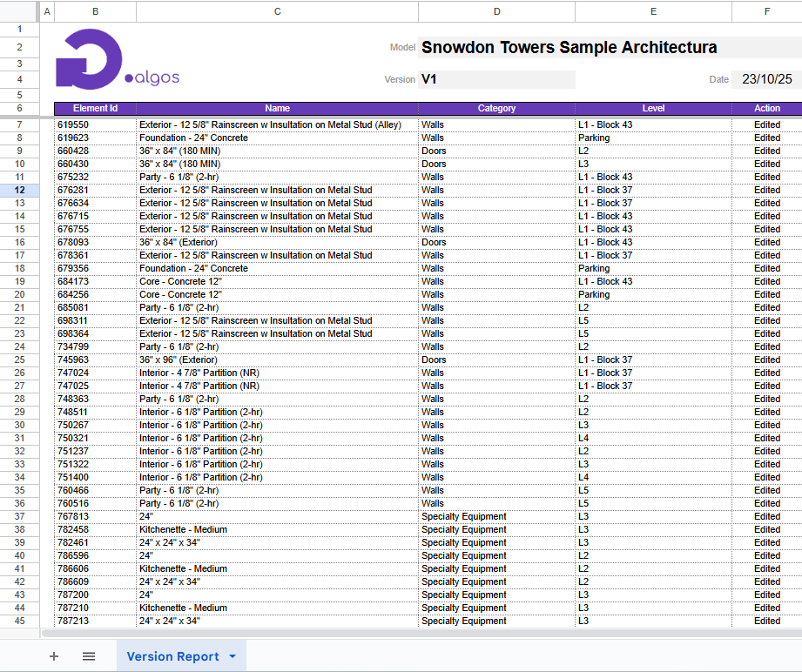Image resolution: width=802 pixels, height=672 pixels.
Task: Open the Version Report tab dropdown arrow
Action: 231,656
